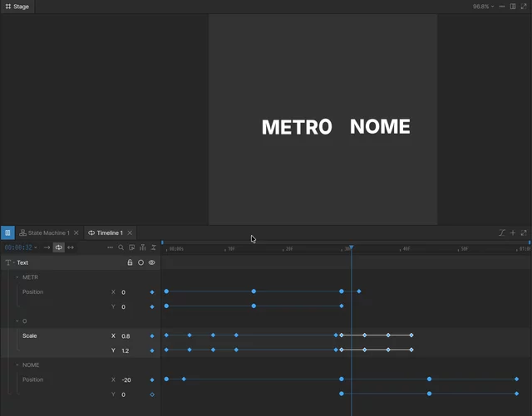
Task: Select the Scale property label
Action: [30, 336]
